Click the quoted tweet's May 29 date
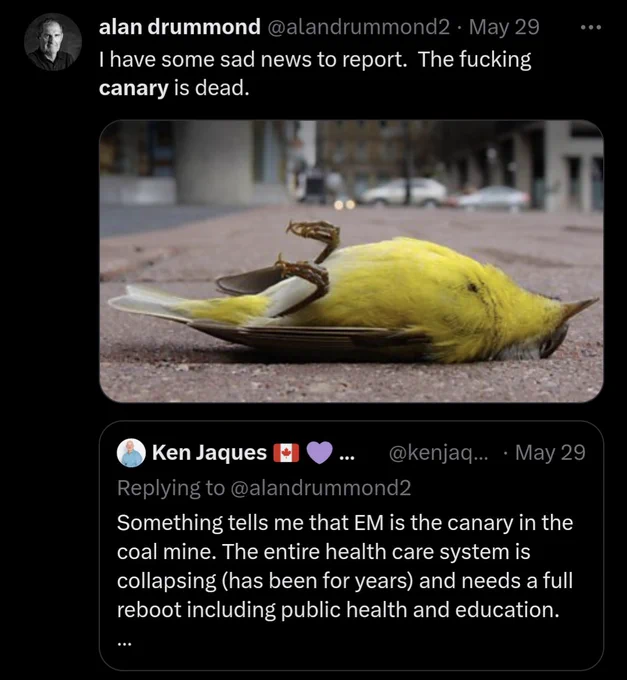This screenshot has width=627, height=680. click(550, 453)
